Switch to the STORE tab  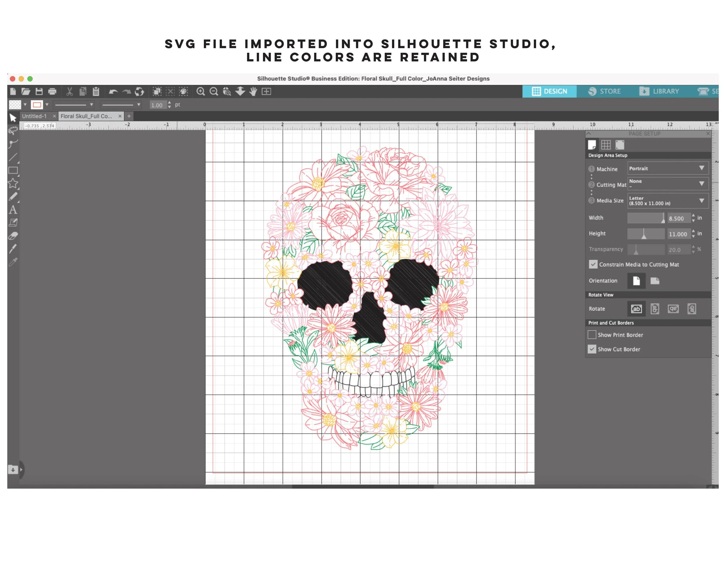click(x=604, y=92)
